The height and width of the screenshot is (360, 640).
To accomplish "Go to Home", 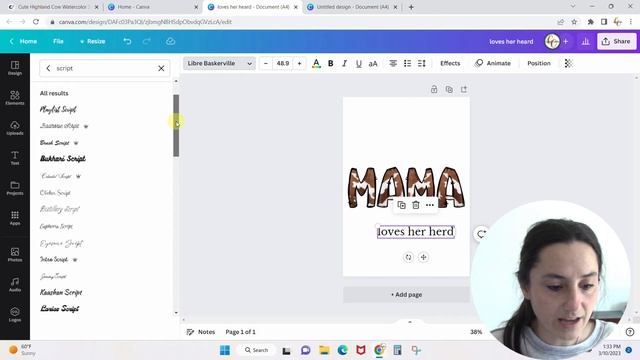I will 23,41.
